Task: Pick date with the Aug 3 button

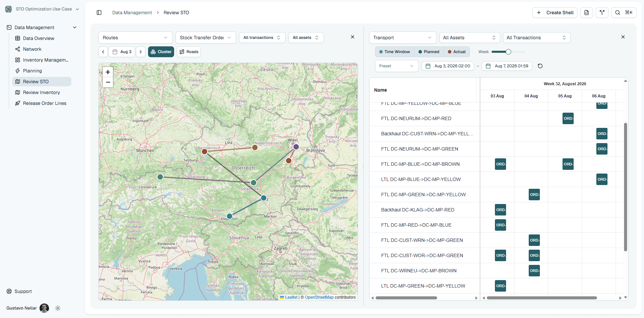Action: [122, 52]
